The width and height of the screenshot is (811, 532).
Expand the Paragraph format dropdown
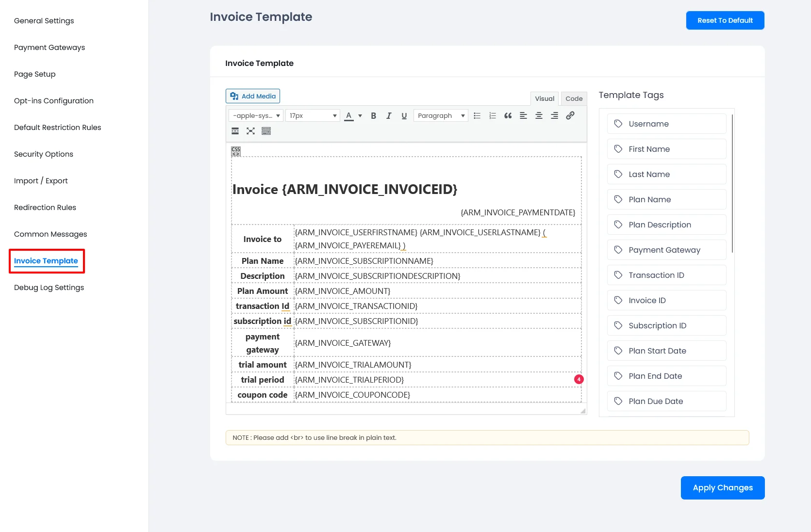tap(441, 116)
